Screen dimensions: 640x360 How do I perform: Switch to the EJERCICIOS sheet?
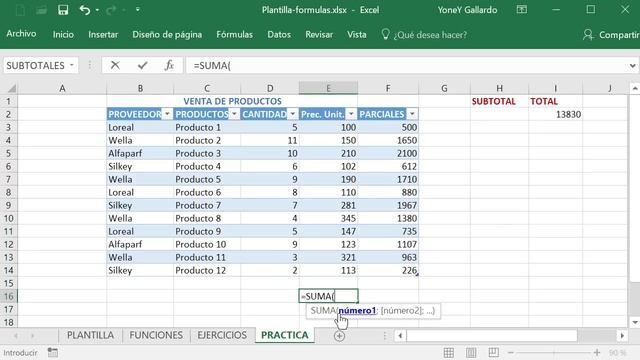[x=222, y=335]
